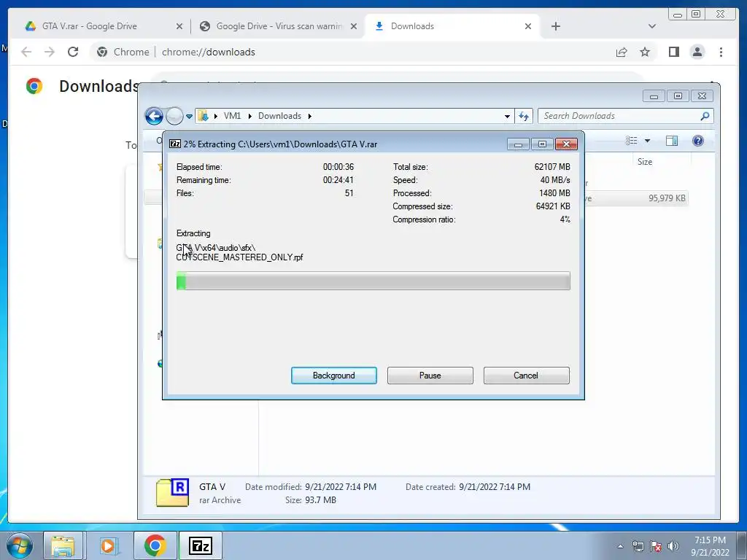747x560 pixels.
Task: Switch to the Google Drive Virus scan warning tab
Action: [x=278, y=26]
